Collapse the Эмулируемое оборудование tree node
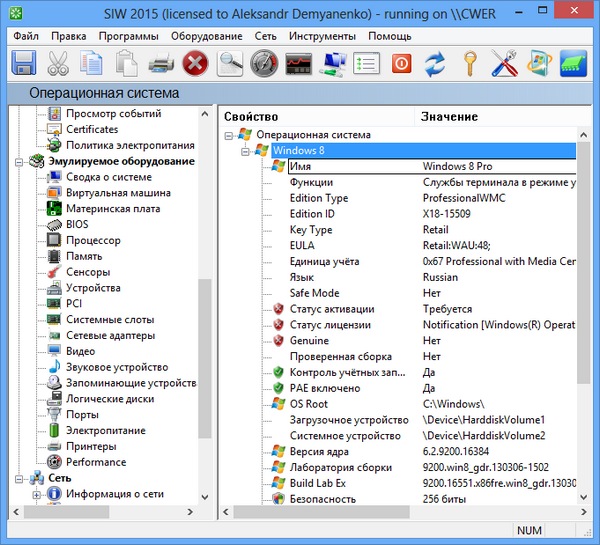 (x=23, y=161)
